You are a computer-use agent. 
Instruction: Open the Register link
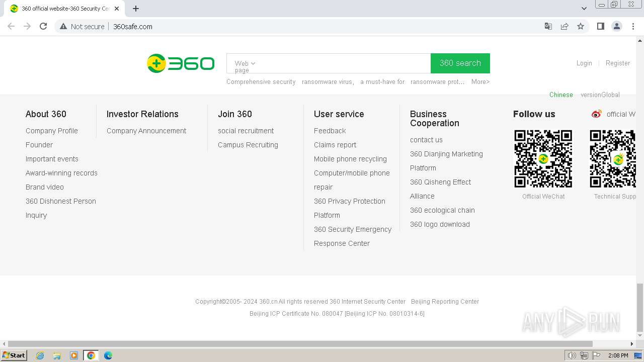click(618, 63)
